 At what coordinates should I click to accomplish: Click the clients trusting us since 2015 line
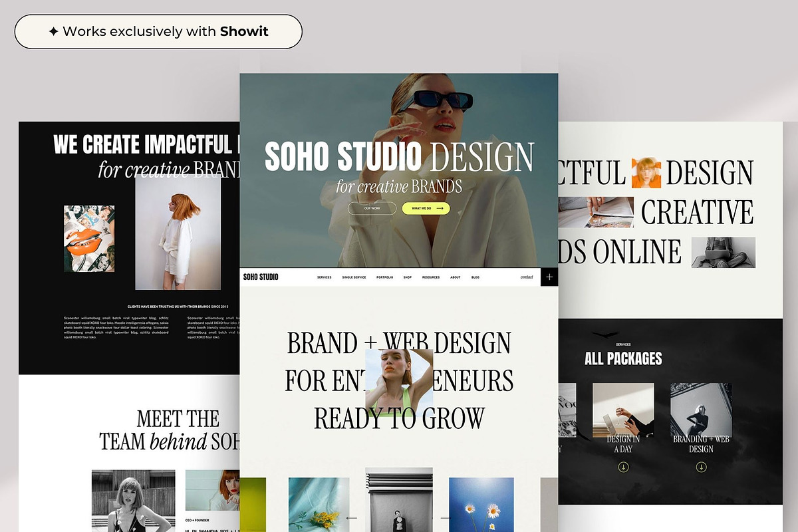coord(178,307)
